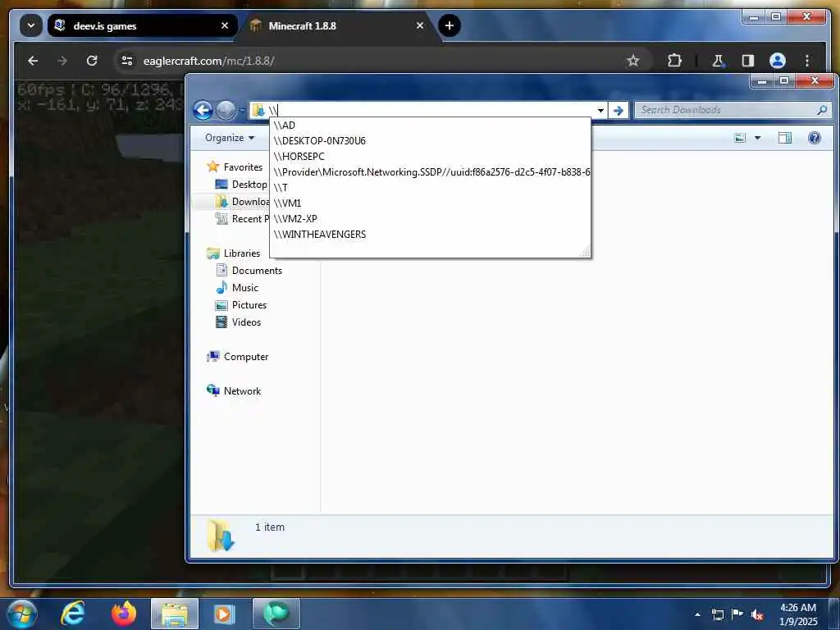This screenshot has height=630, width=840.
Task: Click Explorer's greyed Forward arrow button
Action: [226, 111]
